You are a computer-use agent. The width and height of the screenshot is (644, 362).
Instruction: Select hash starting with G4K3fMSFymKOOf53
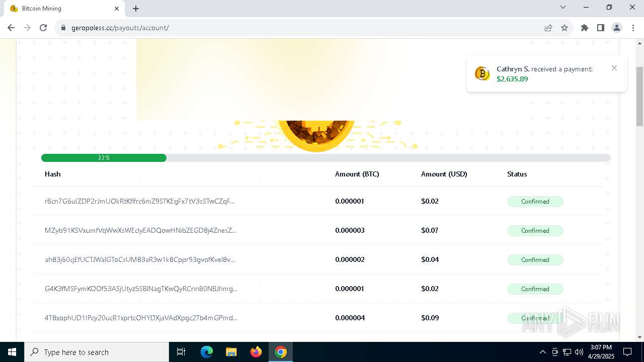[x=141, y=289]
